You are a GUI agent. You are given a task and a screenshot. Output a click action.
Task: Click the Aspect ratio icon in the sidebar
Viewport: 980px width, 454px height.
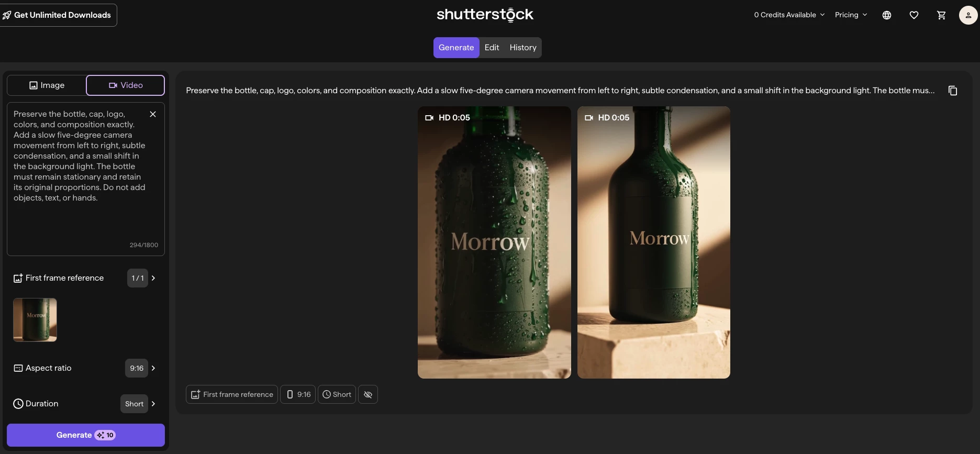coord(18,368)
